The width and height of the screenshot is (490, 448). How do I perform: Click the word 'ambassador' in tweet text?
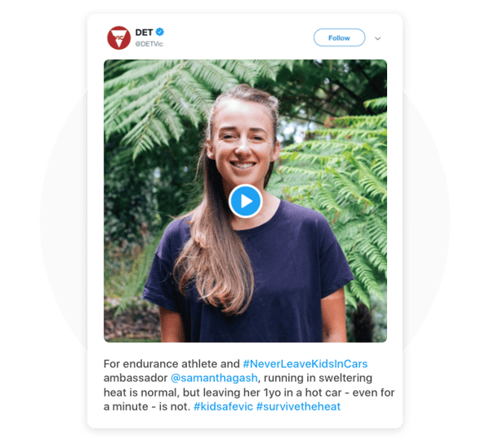click(x=136, y=378)
